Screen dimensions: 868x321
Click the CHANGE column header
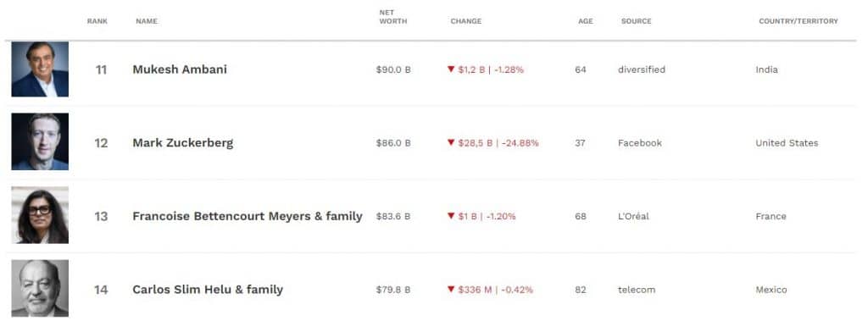466,21
